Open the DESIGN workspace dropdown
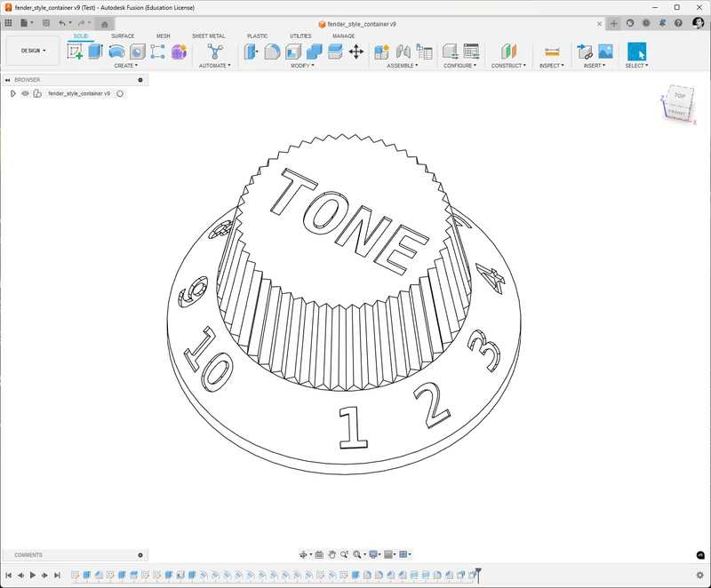This screenshot has width=711, height=588. (33, 51)
